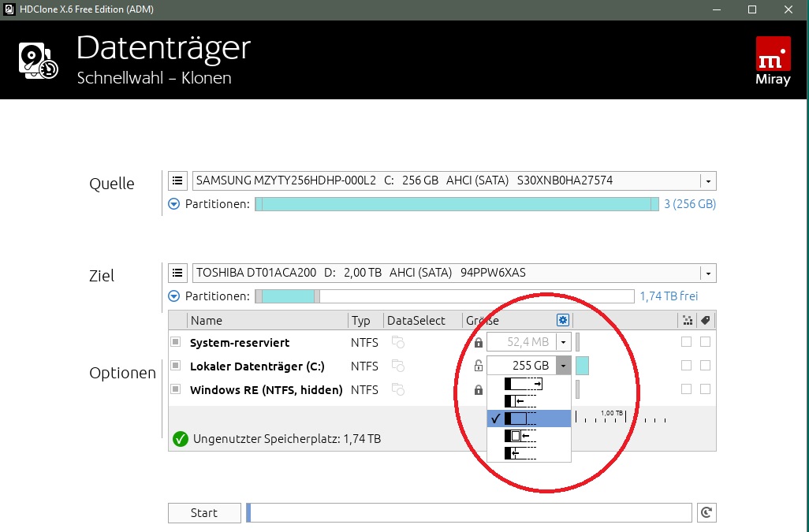
Task: Check tag column box for Lokaler Datenträger
Action: point(705,366)
